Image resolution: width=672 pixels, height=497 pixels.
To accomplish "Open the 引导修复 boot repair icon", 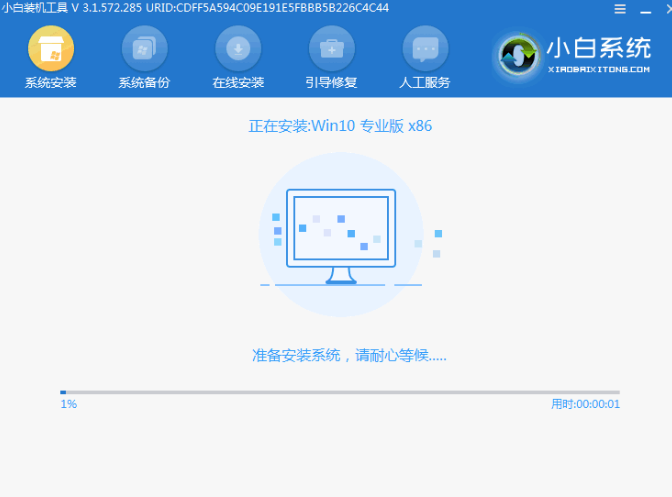I will [332, 48].
